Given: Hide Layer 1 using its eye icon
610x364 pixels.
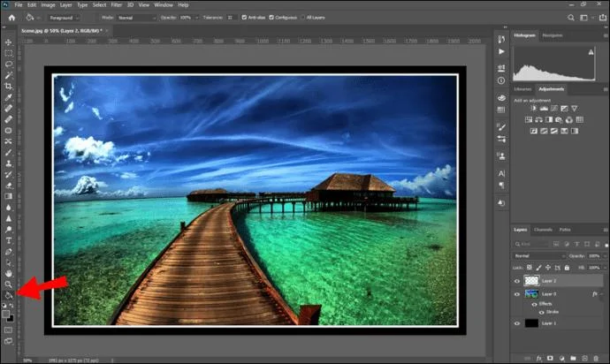Looking at the screenshot, I should [518, 324].
